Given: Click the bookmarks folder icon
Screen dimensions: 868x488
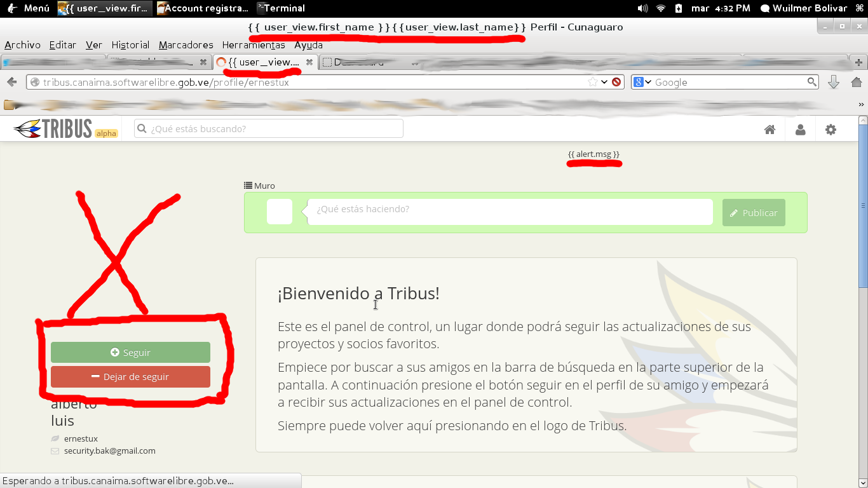Looking at the screenshot, I should click(x=9, y=104).
